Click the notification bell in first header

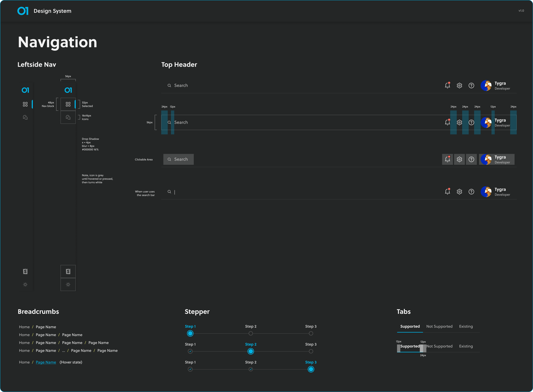pyautogui.click(x=447, y=85)
